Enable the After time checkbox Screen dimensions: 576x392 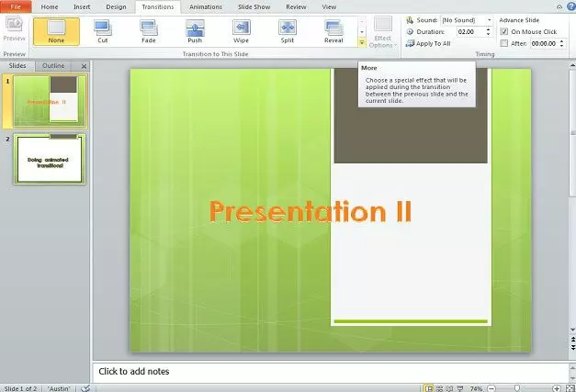click(x=504, y=43)
